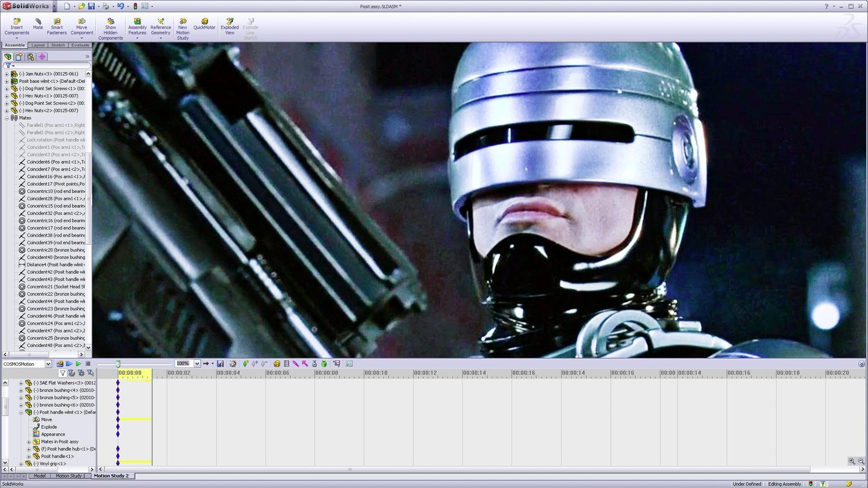Toggle the timeline filter funnel button

pos(63,373)
